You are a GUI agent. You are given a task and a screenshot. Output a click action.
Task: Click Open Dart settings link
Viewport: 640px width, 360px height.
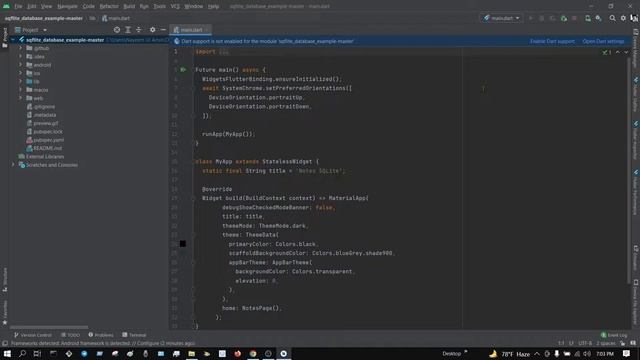[x=603, y=41]
